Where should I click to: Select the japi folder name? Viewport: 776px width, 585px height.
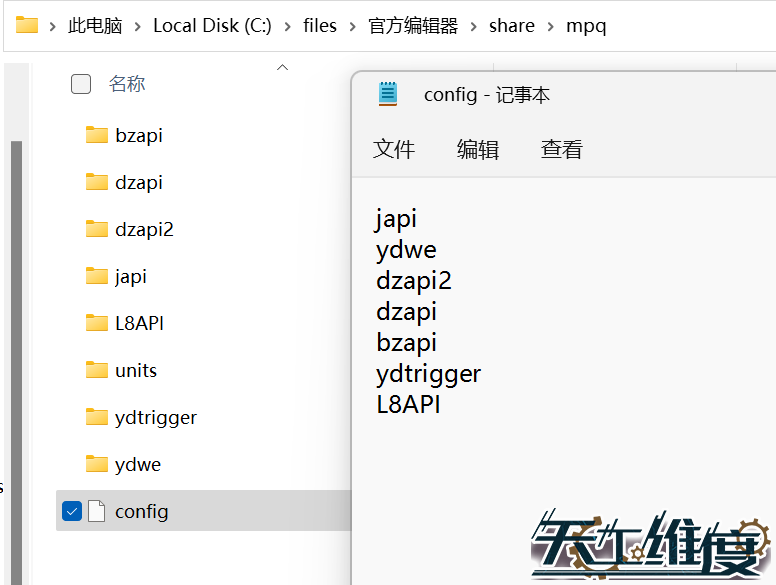[x=131, y=276]
